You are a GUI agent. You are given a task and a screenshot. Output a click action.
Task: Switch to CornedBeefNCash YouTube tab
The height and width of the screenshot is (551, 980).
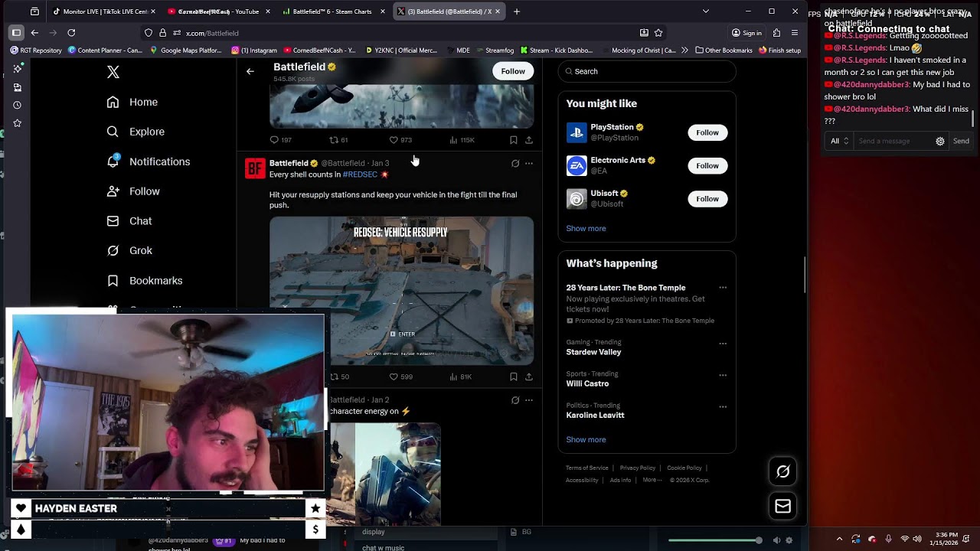coord(217,11)
